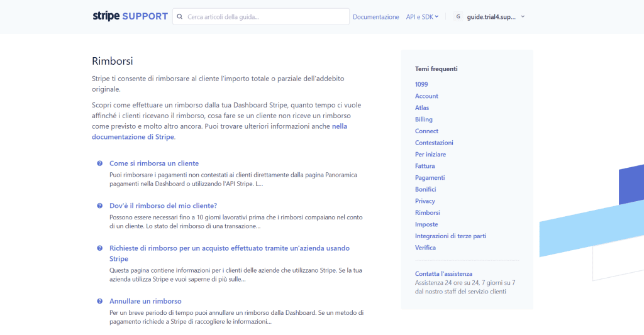
Task: Open article Dov'è il rimborso del mio cliente?
Action: pos(163,206)
